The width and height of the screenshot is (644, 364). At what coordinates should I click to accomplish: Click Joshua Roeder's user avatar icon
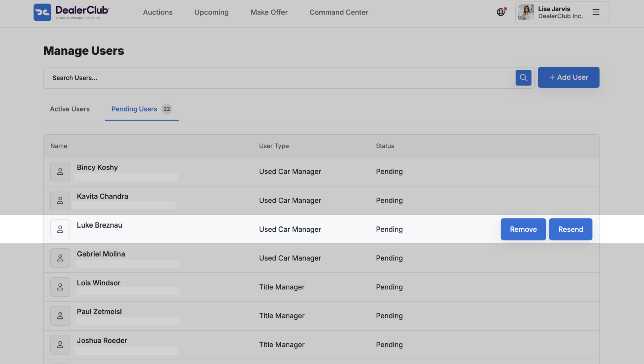60,345
